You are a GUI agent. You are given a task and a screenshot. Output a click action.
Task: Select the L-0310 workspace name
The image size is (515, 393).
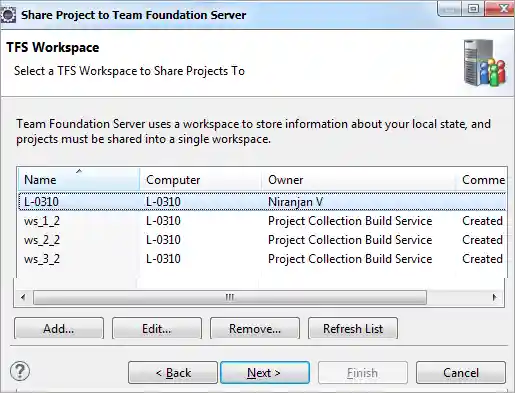41,202
